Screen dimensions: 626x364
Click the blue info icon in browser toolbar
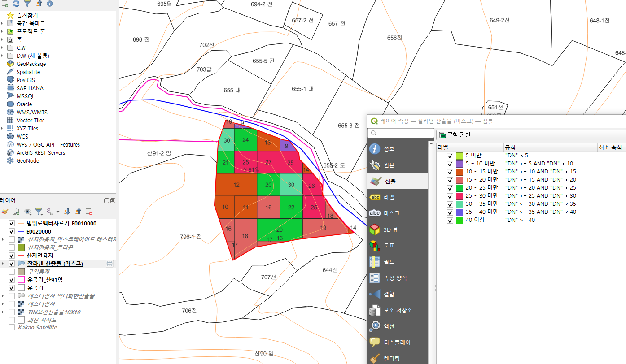point(49,4)
